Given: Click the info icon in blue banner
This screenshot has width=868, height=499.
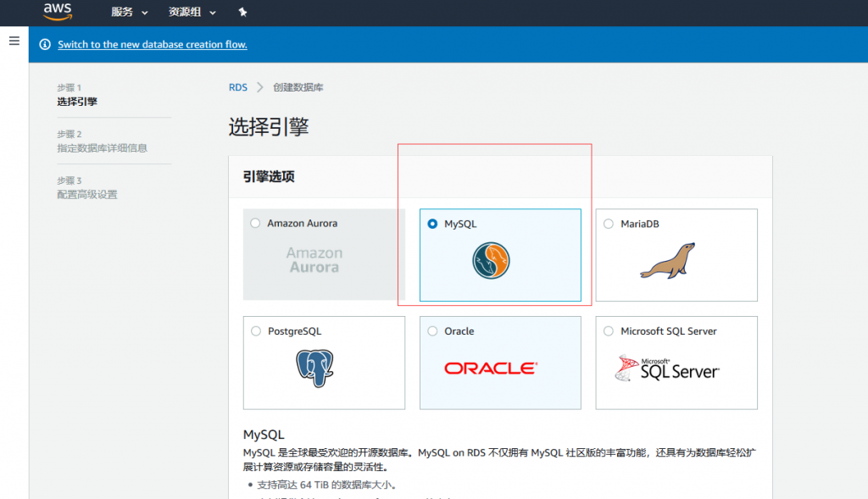Looking at the screenshot, I should (x=45, y=44).
